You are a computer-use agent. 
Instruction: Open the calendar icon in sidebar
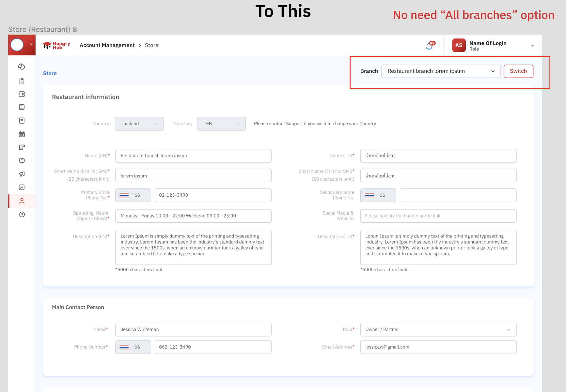click(x=22, y=134)
